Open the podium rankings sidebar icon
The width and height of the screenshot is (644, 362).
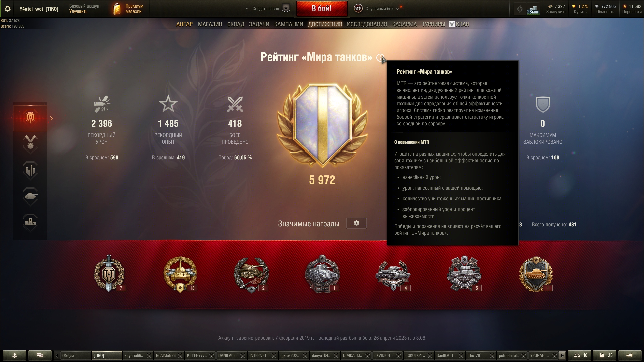click(x=30, y=223)
